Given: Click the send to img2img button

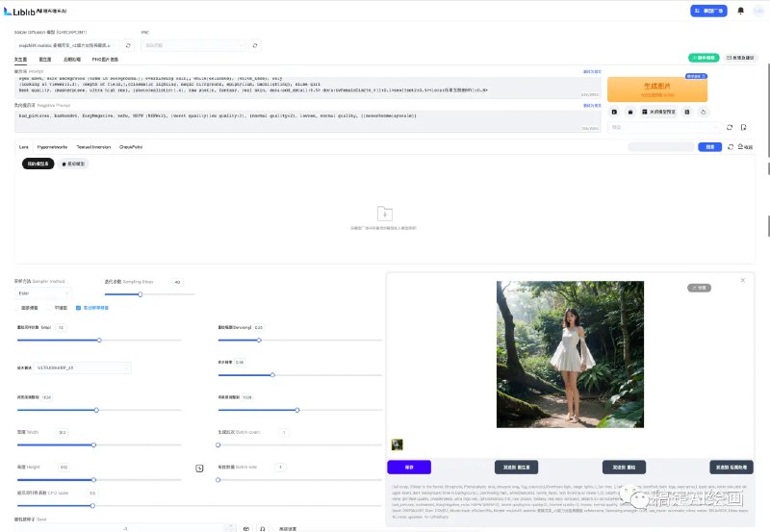Looking at the screenshot, I should click(516, 468).
